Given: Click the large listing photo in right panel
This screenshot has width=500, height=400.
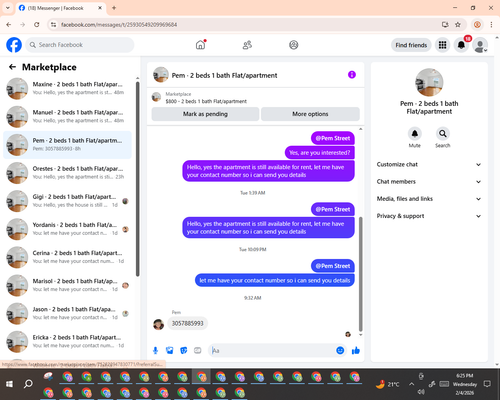Looking at the screenshot, I should click(429, 82).
